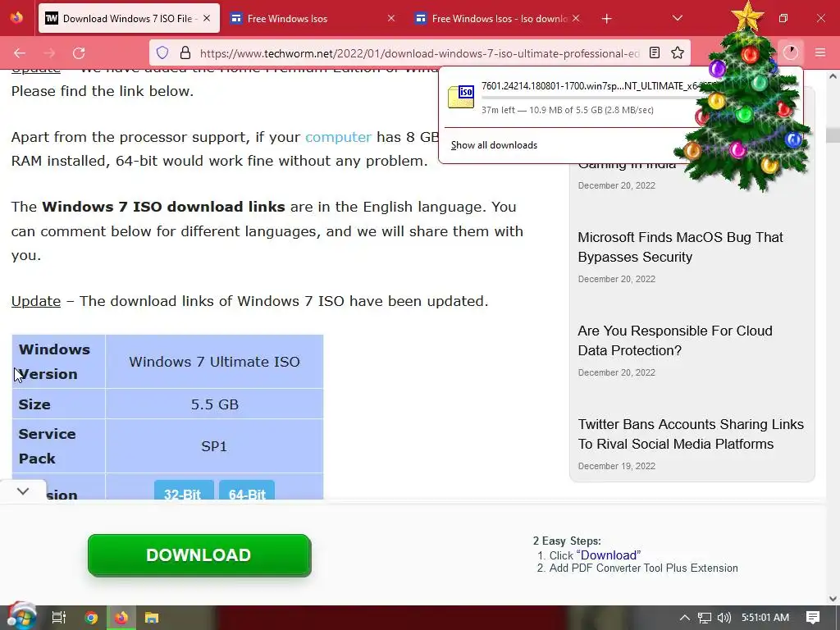Click the page vertical scrollbar thumb
The width and height of the screenshot is (840, 630).
click(833, 135)
